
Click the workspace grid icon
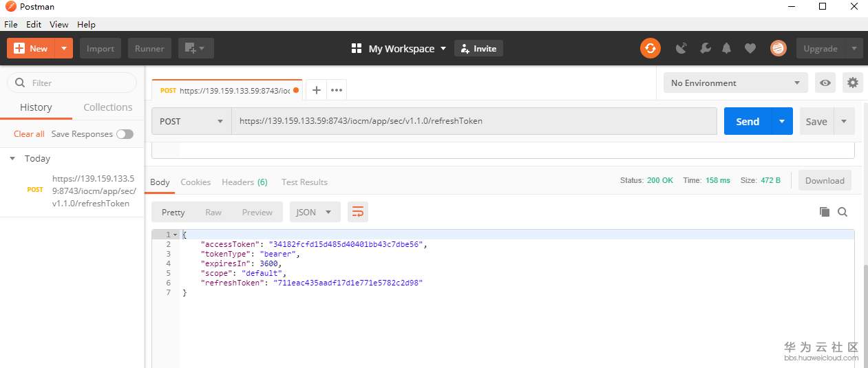click(357, 48)
